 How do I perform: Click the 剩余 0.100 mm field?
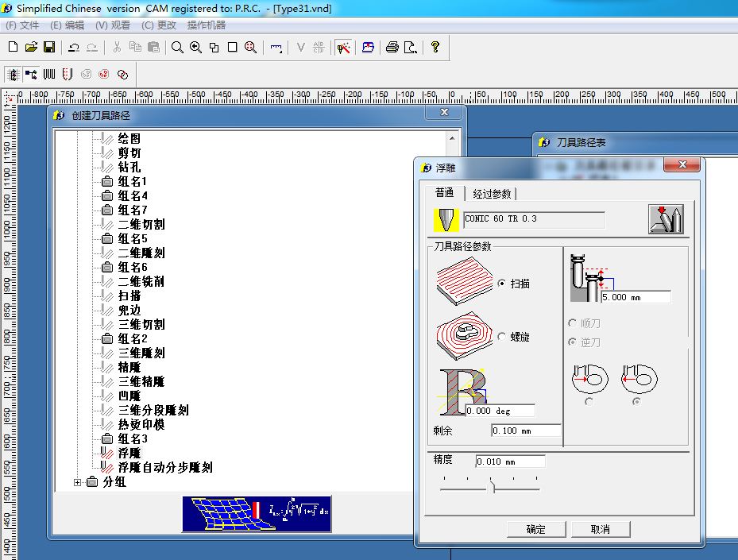click(x=526, y=431)
